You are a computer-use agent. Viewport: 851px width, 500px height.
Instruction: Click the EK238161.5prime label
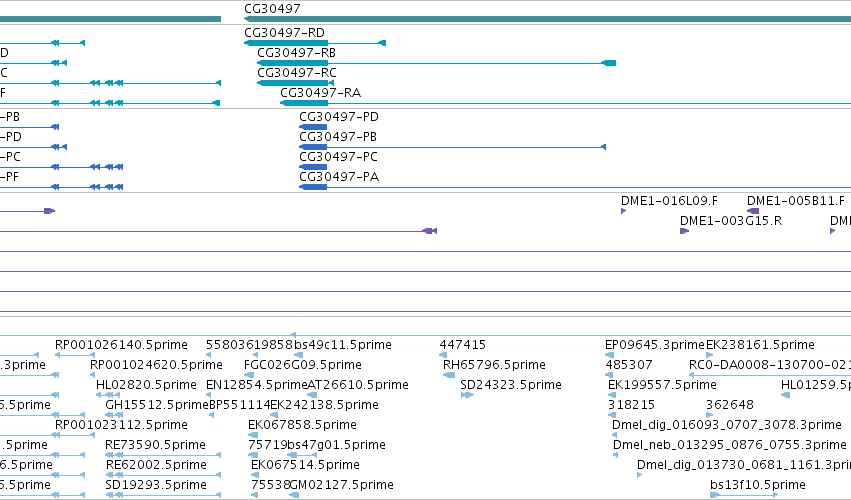pyautogui.click(x=760, y=345)
